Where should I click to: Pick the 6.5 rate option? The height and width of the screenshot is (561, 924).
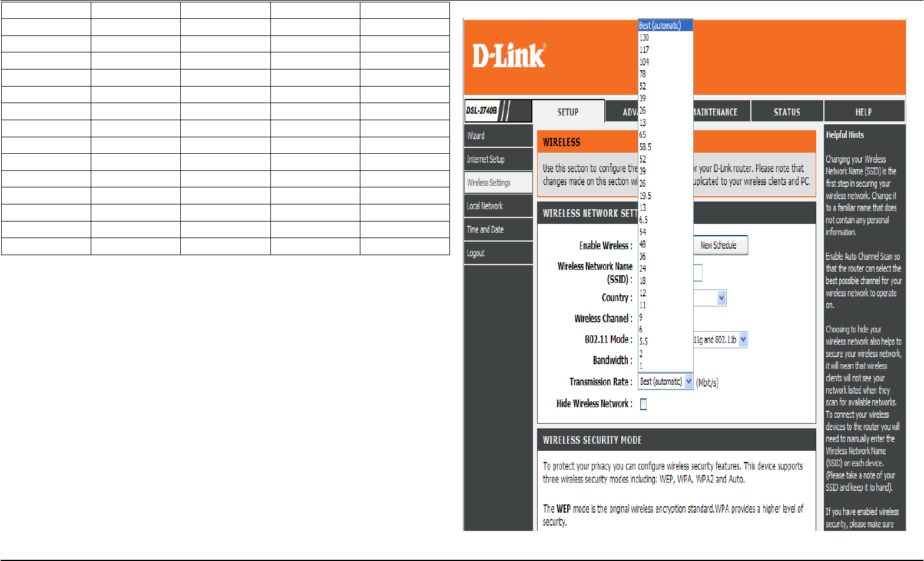[665, 220]
